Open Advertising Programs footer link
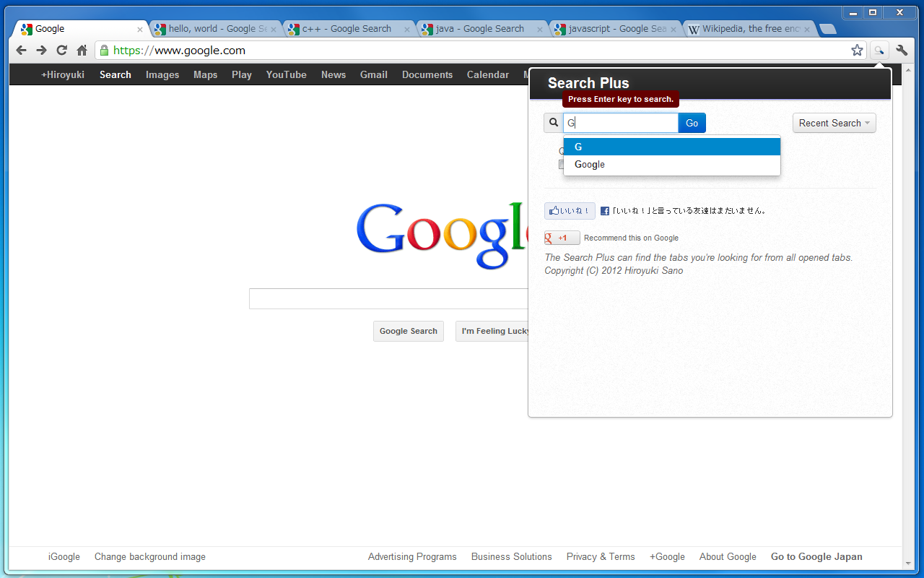The image size is (924, 578). click(x=412, y=556)
